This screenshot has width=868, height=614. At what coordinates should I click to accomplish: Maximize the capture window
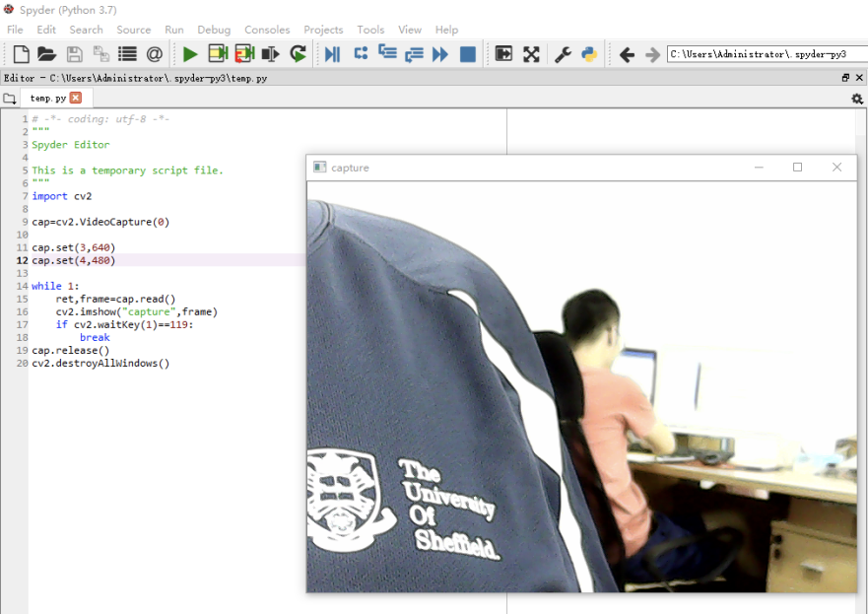[798, 168]
